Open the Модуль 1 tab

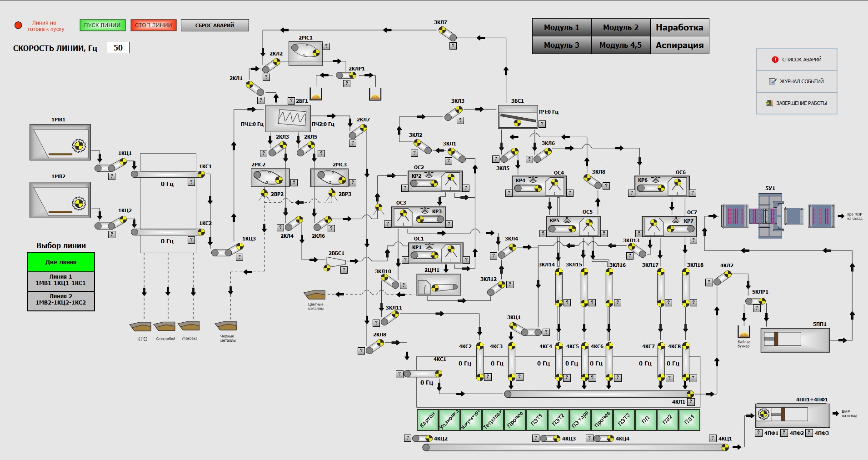pos(561,27)
